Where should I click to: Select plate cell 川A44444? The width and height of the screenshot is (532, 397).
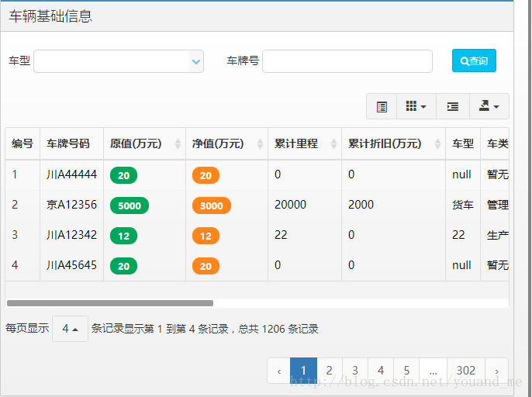tap(71, 174)
